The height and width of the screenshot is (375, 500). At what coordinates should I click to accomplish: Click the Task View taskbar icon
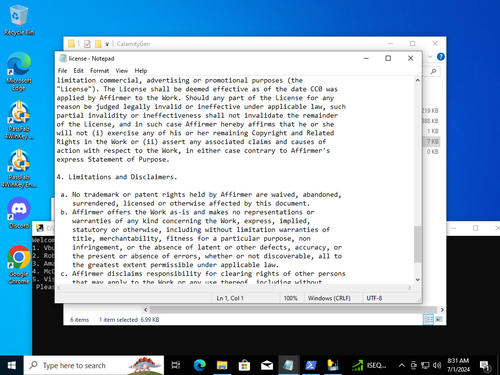point(176,365)
